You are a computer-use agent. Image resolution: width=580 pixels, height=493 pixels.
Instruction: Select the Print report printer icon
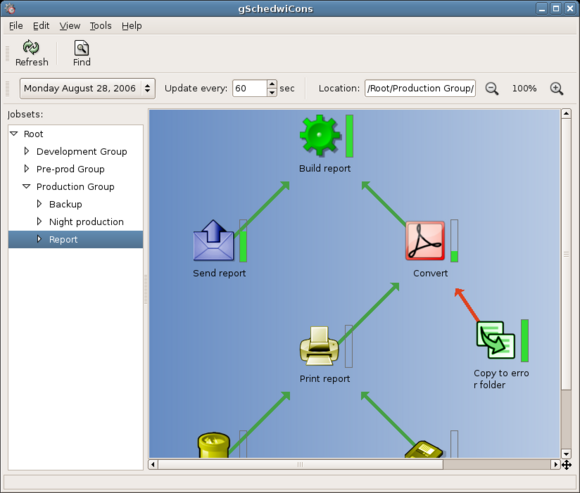tap(319, 346)
